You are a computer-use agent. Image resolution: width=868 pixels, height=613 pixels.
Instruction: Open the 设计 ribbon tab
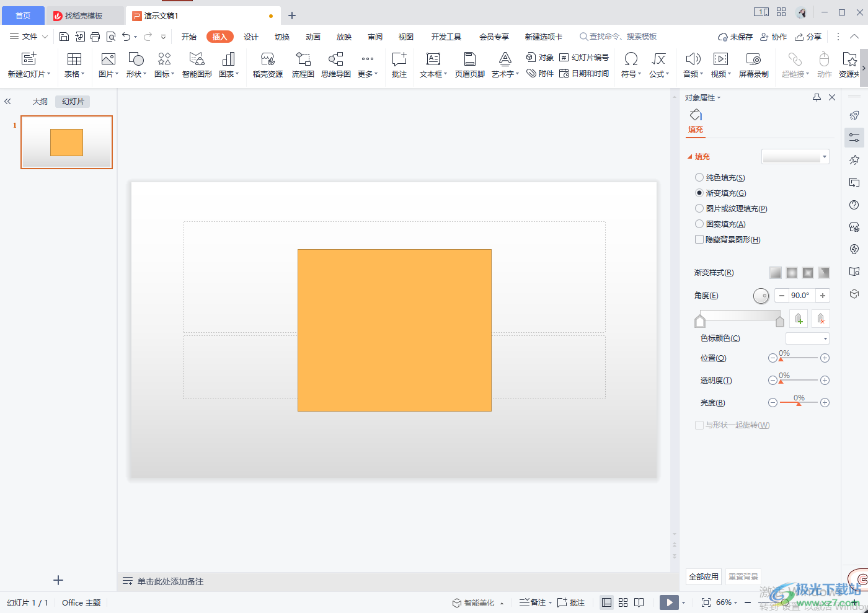[251, 37]
